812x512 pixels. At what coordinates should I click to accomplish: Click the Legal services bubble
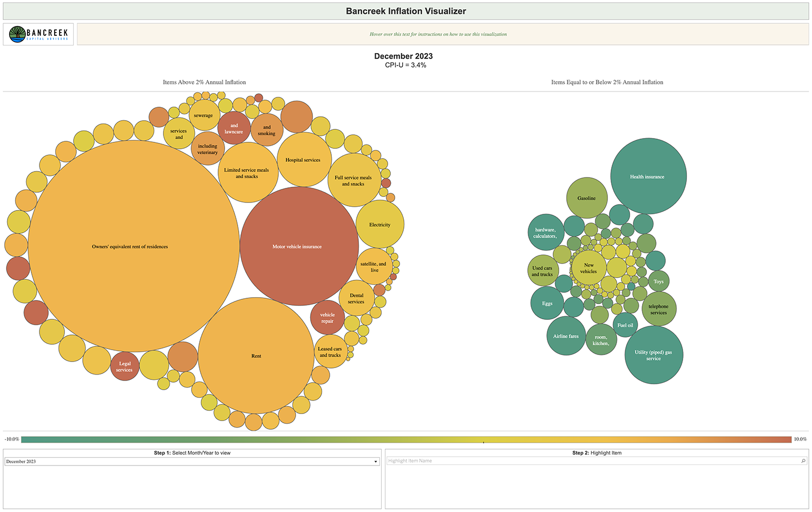(x=125, y=366)
